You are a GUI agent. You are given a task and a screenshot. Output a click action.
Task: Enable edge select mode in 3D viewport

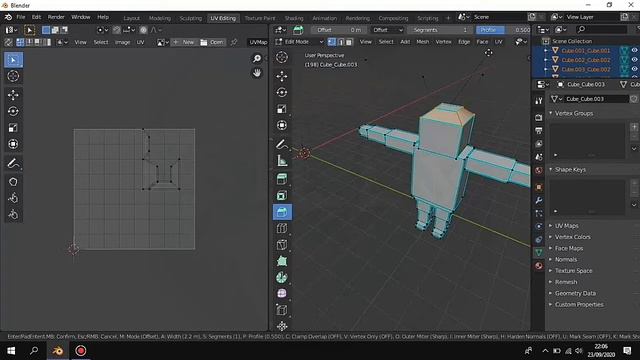[340, 42]
